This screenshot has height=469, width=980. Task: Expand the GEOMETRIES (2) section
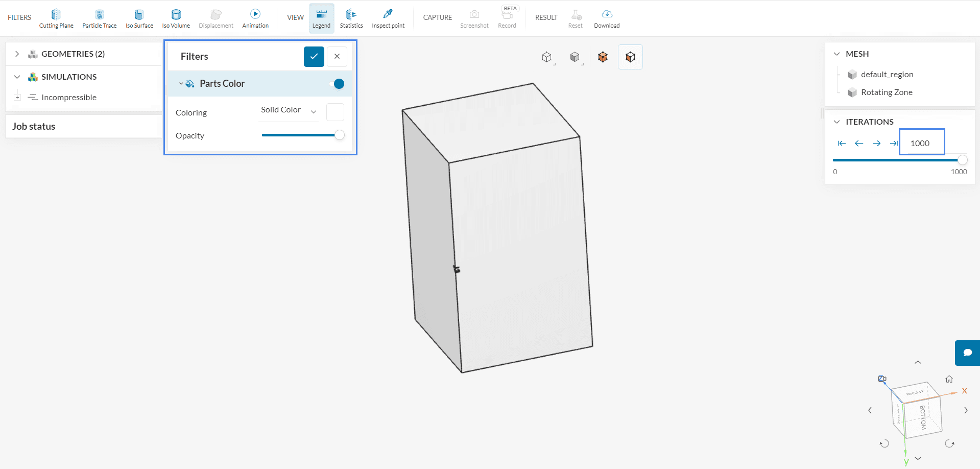tap(17, 54)
